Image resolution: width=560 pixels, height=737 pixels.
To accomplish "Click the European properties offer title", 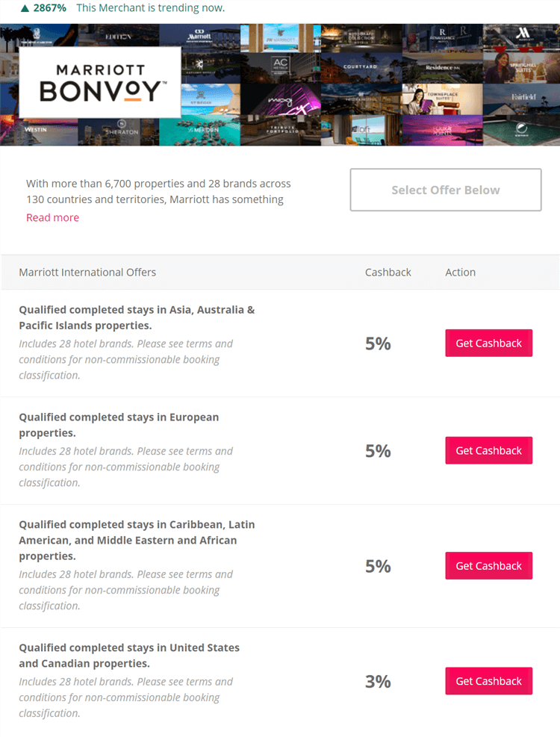I will click(119, 425).
